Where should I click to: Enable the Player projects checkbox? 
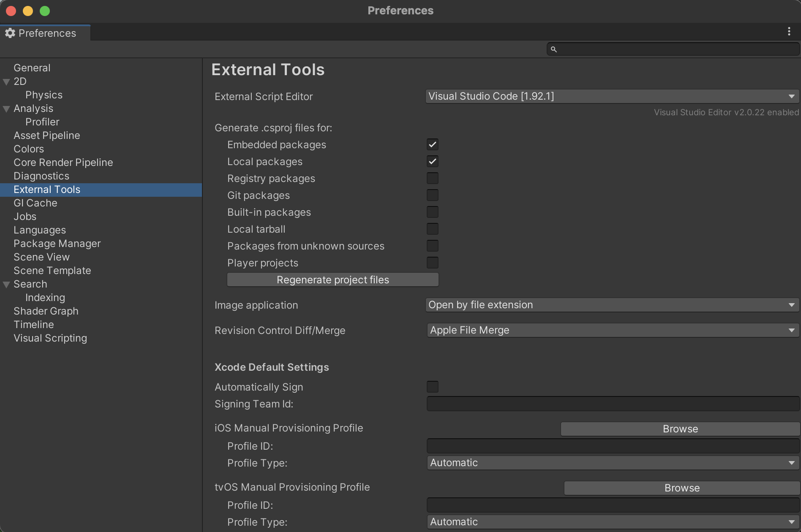[x=432, y=263]
